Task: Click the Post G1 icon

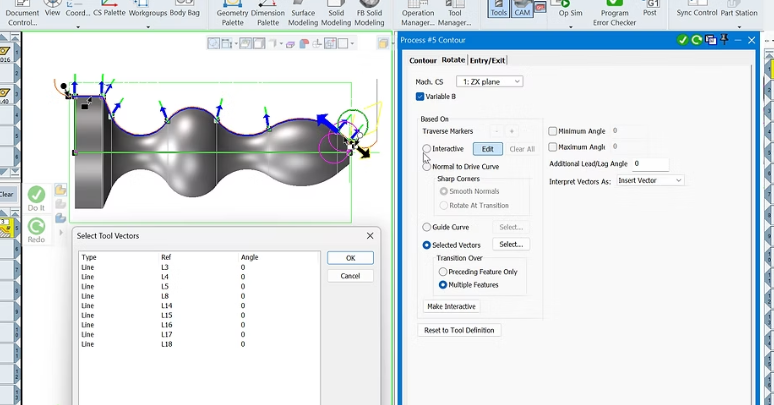Action: 650,10
